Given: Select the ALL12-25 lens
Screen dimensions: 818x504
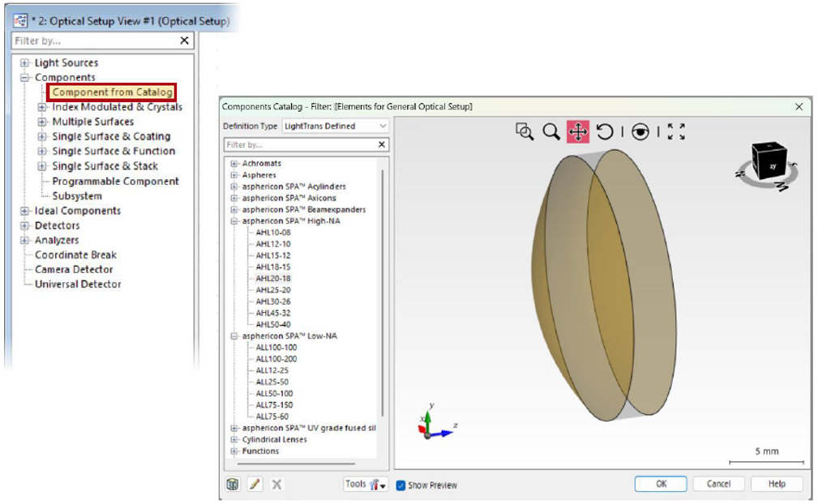Looking at the screenshot, I should click(272, 370).
